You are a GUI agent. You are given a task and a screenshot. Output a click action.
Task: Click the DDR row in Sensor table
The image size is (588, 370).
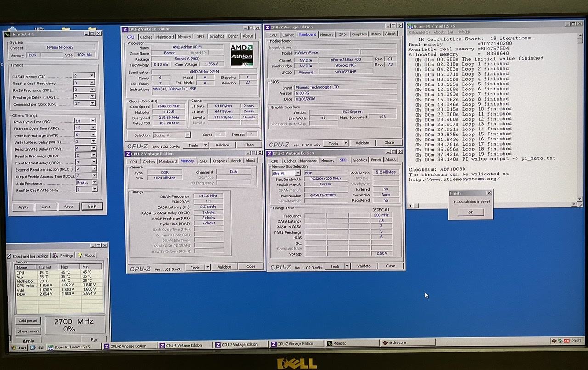[x=60, y=293]
